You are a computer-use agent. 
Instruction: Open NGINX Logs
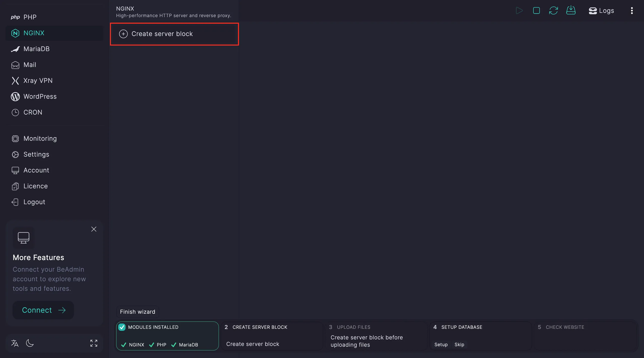pos(601,11)
